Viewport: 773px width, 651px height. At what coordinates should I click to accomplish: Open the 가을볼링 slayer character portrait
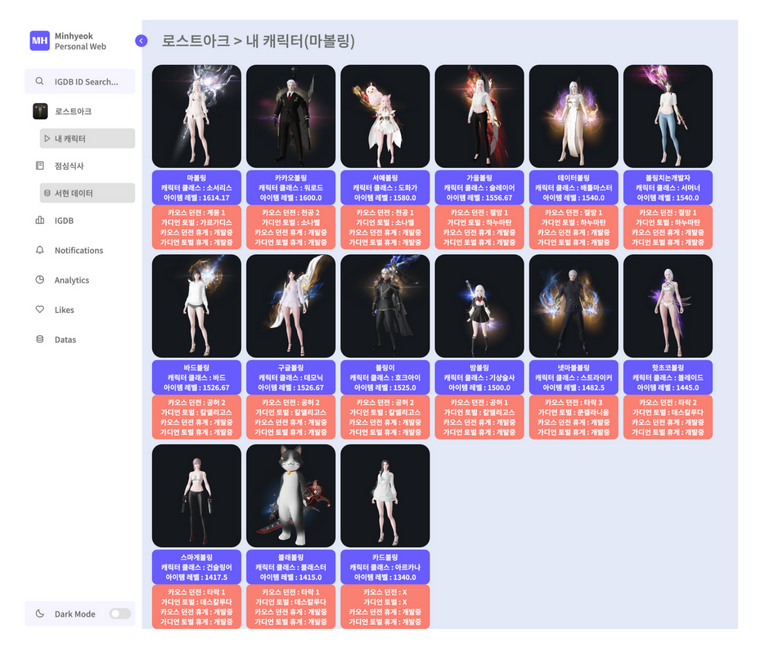[479, 116]
